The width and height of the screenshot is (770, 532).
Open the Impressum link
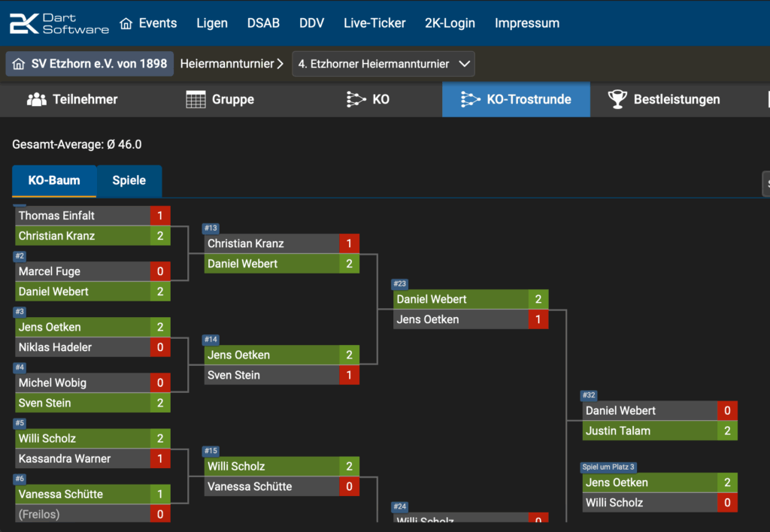[526, 23]
